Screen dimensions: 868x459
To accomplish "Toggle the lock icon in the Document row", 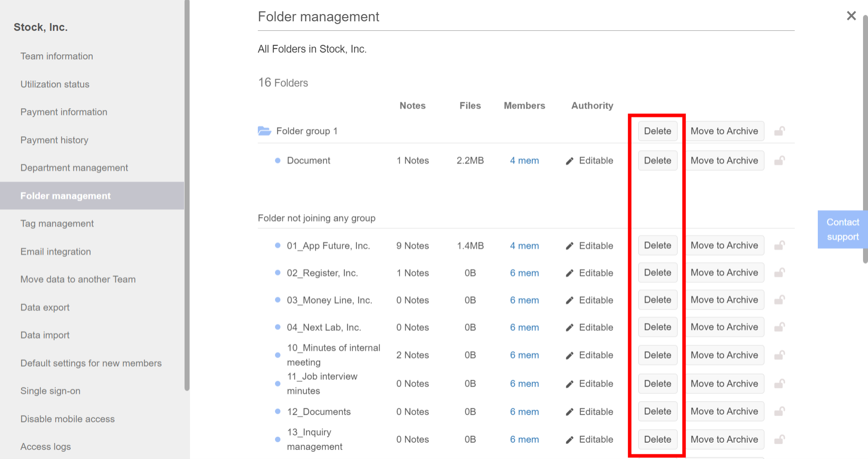I will click(780, 160).
